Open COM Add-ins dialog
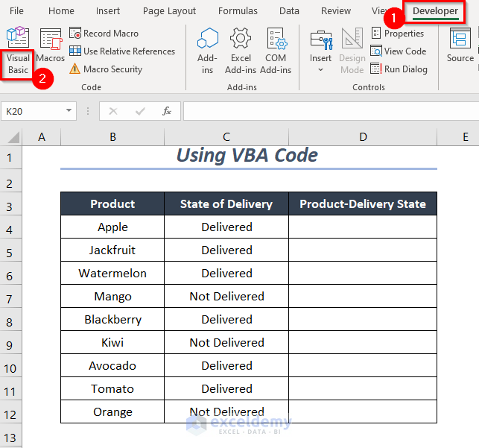Screen dimensions: 479x448 point(276,51)
